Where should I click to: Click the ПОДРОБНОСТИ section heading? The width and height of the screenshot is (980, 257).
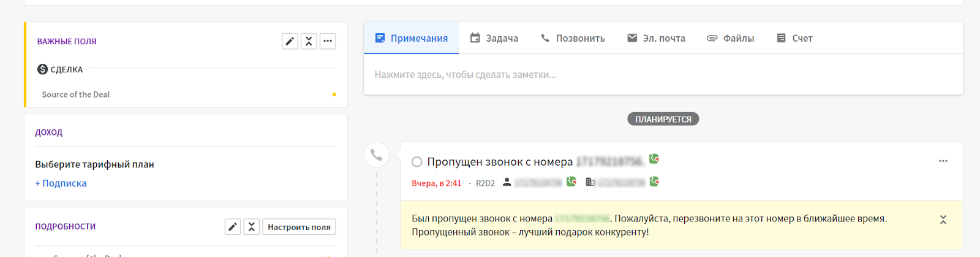click(x=66, y=226)
